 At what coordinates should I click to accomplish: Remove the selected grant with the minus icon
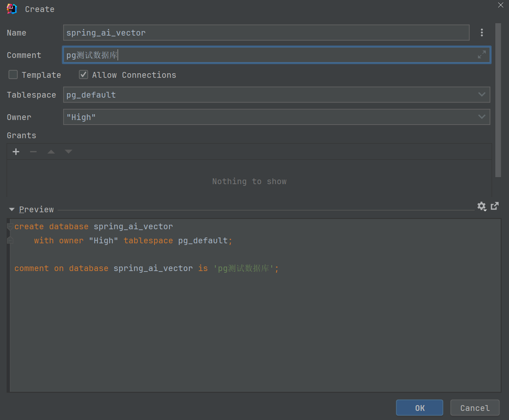(34, 152)
